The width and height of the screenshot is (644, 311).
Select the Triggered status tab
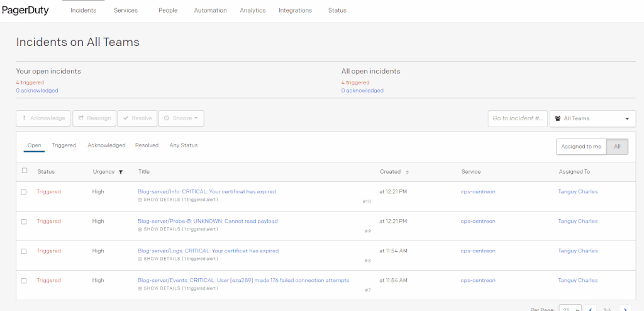64,145
